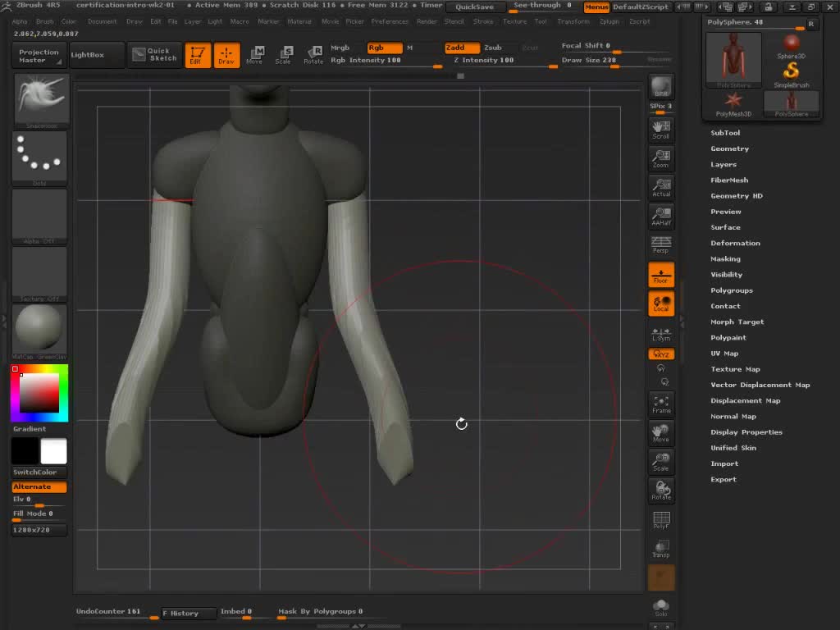Open LightBox browser
This screenshot has height=630, width=840.
[97, 55]
